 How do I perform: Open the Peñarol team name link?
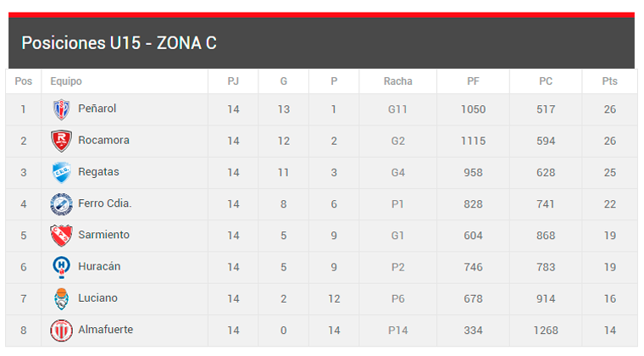tap(97, 109)
